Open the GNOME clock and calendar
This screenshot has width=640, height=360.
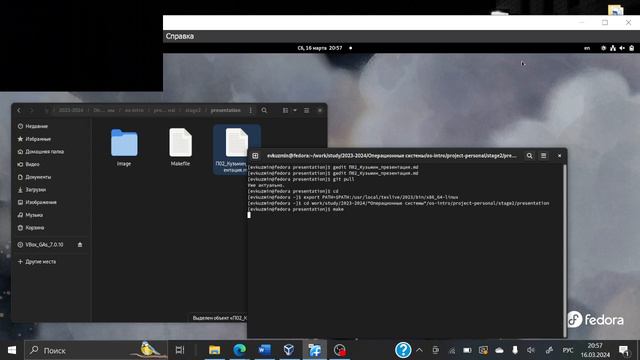320,48
